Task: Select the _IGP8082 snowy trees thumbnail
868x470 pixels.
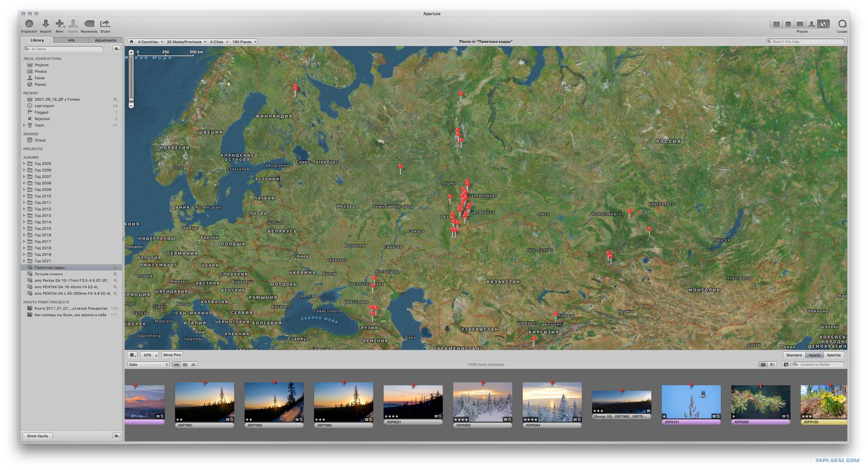Action: (482, 402)
